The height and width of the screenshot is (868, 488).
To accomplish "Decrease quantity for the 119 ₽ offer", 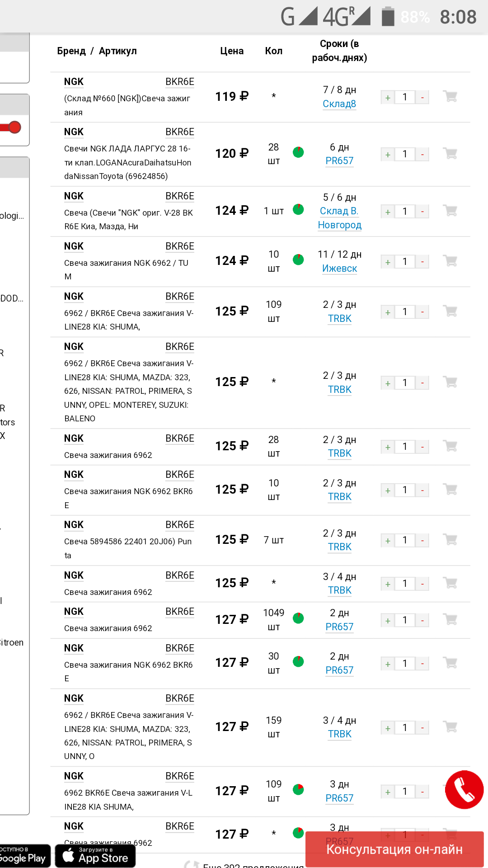I will (x=422, y=97).
